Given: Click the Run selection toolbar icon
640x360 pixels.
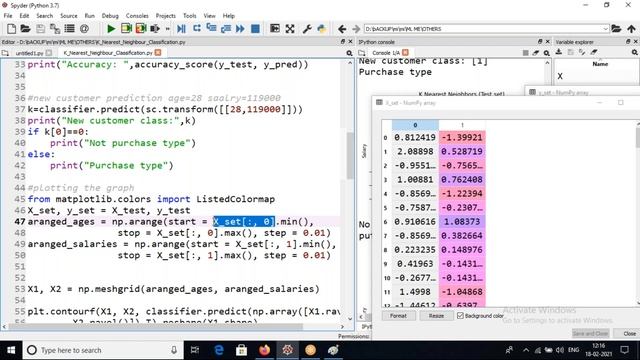Looking at the screenshot, I should pos(155,29).
